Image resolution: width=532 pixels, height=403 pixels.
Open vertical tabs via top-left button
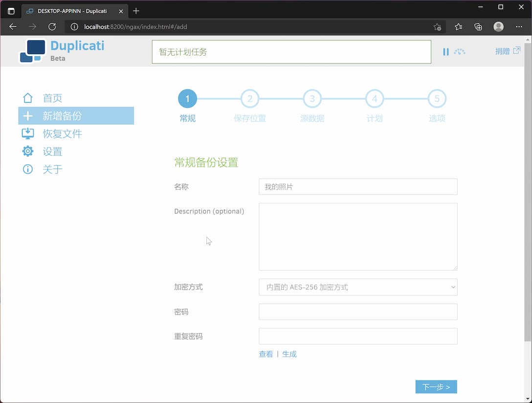pyautogui.click(x=11, y=11)
